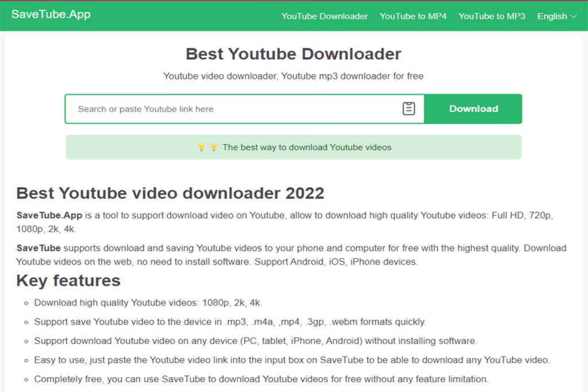Click bold 'SaveTube.App' text in first paragraph
Screen dimensions: 588x392
pyautogui.click(x=49, y=215)
